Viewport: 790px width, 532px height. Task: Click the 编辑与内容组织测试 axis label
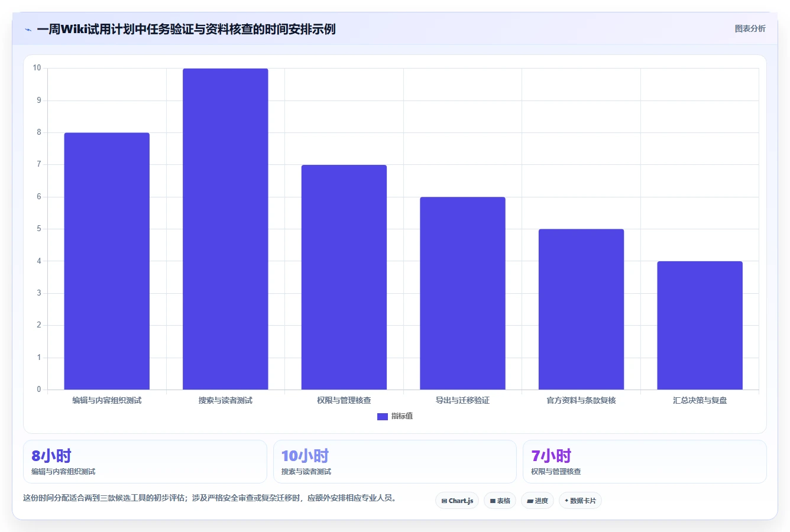107,400
